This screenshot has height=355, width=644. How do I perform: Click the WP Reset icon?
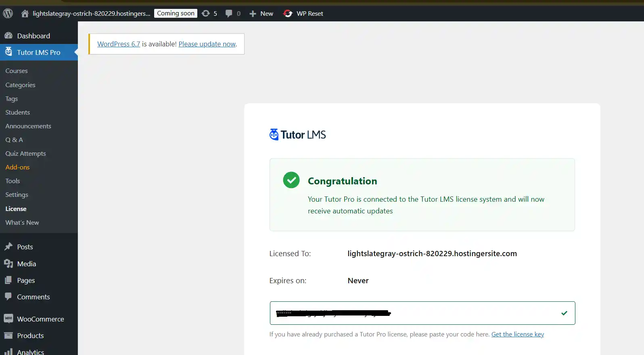coord(288,13)
